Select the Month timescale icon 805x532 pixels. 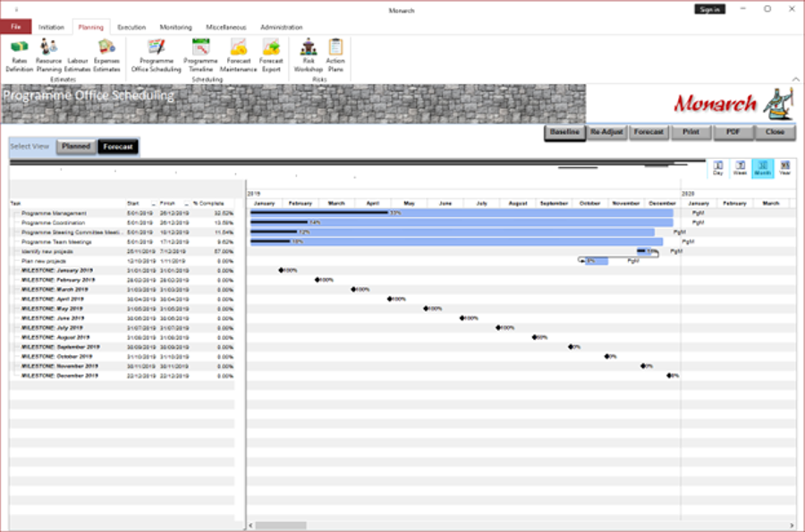click(x=762, y=168)
